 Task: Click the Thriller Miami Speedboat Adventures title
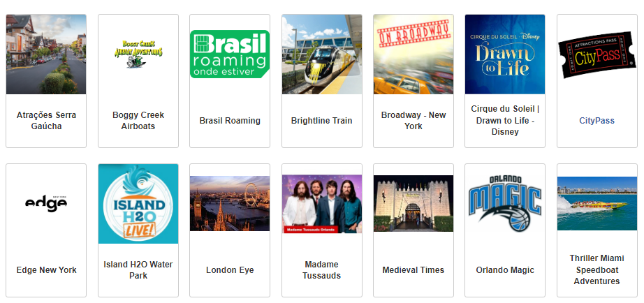click(x=597, y=269)
